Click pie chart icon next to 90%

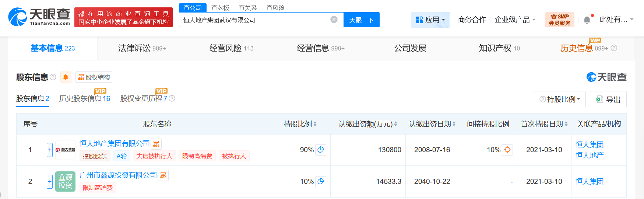click(321, 150)
